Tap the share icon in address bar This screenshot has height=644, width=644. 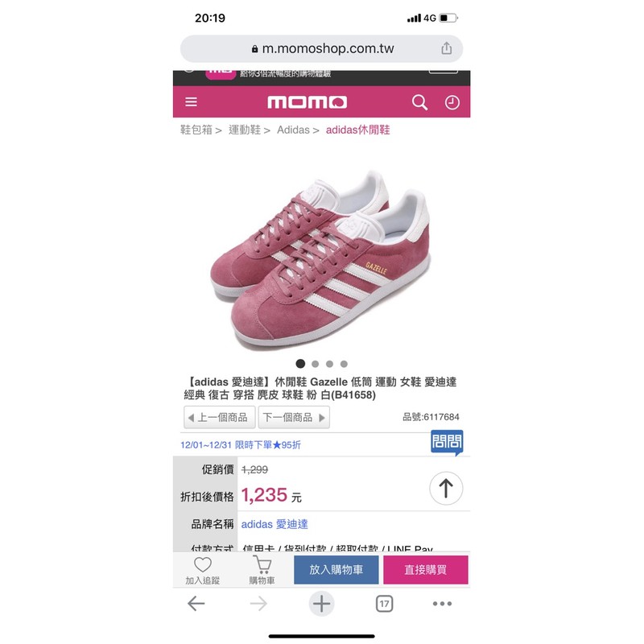pyautogui.click(x=447, y=48)
